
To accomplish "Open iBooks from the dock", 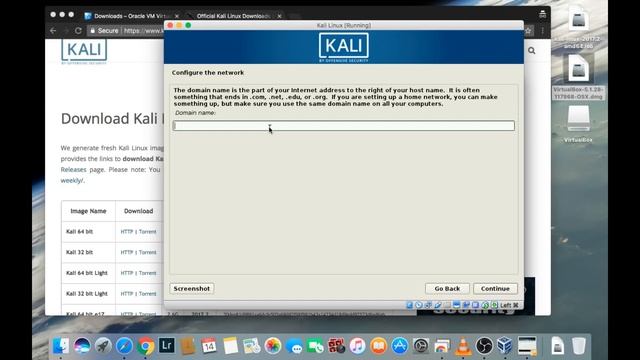I will point(378,346).
